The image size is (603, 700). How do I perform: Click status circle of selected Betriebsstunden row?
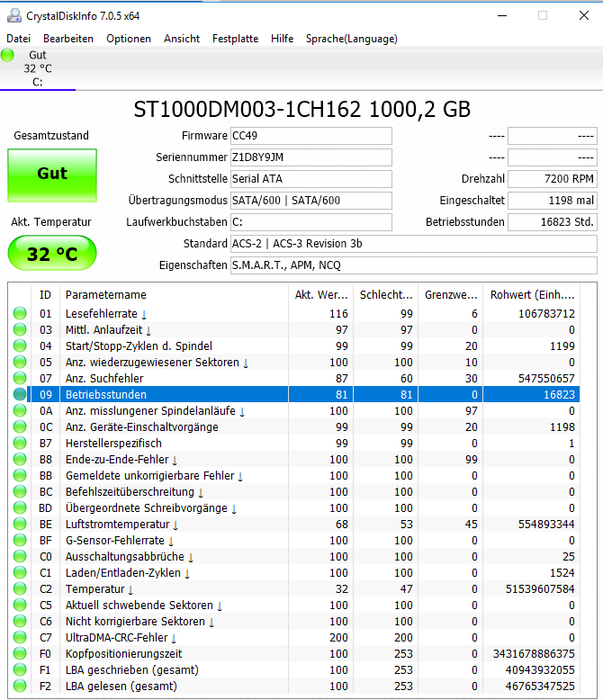20,395
